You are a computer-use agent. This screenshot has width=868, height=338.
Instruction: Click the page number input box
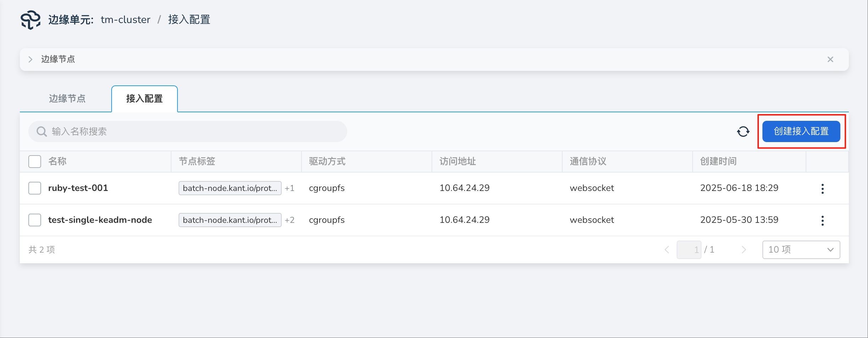[x=688, y=250]
